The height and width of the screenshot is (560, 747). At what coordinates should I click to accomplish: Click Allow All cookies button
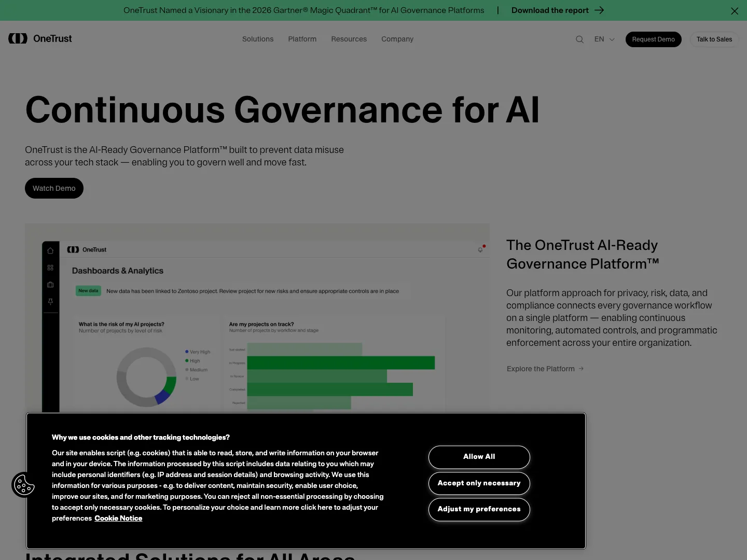(x=479, y=457)
